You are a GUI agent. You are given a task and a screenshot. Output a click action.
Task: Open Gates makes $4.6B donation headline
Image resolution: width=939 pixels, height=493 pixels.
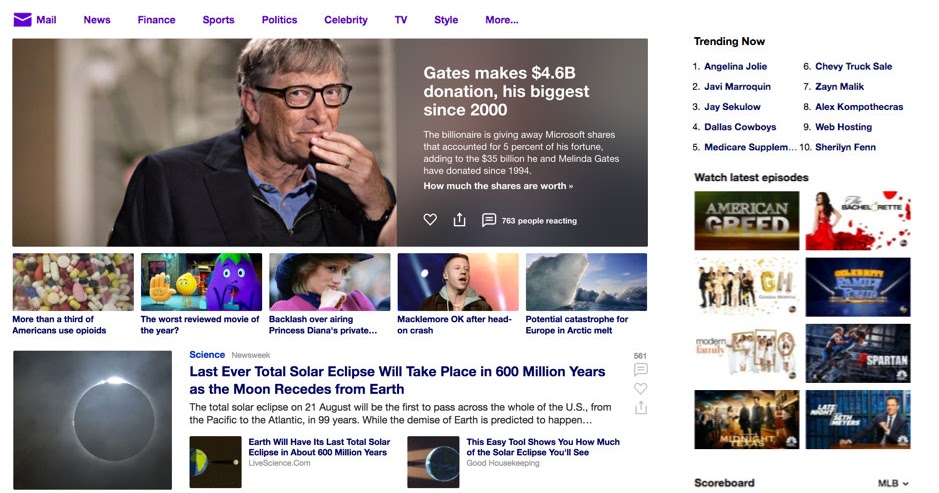coord(506,91)
